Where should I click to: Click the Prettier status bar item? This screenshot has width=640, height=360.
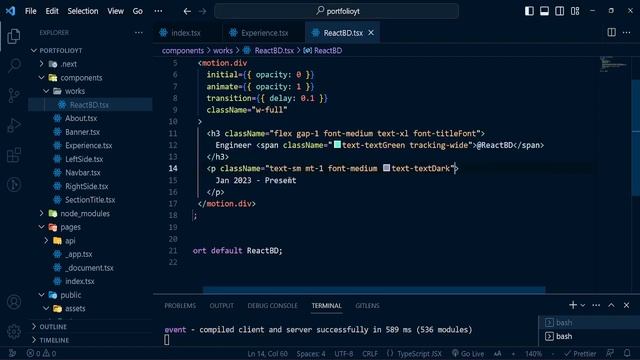click(580, 353)
